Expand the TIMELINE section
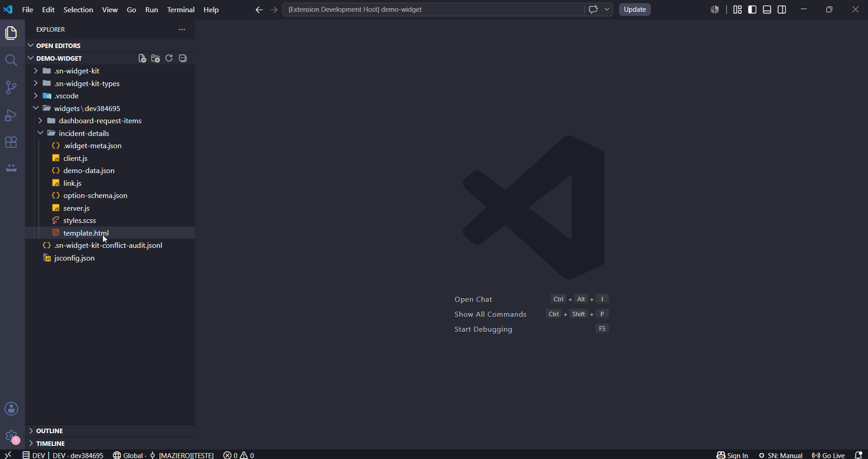Image resolution: width=868 pixels, height=459 pixels. (110, 444)
